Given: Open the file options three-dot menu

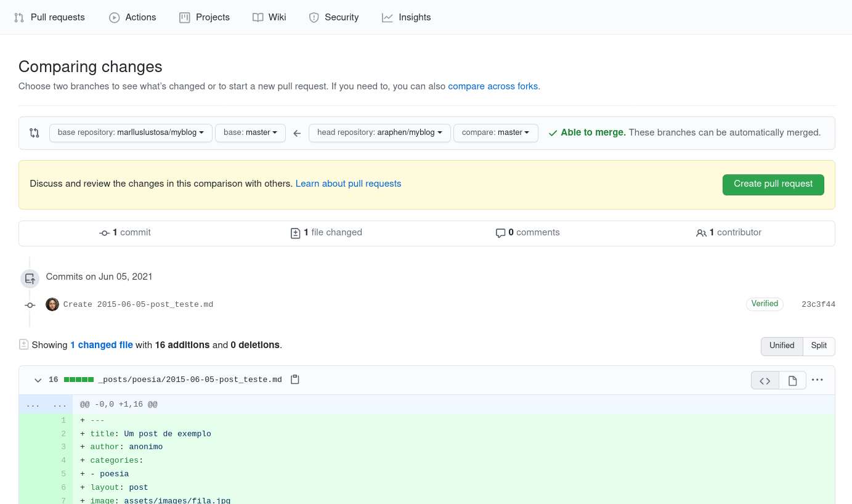Looking at the screenshot, I should point(817,380).
